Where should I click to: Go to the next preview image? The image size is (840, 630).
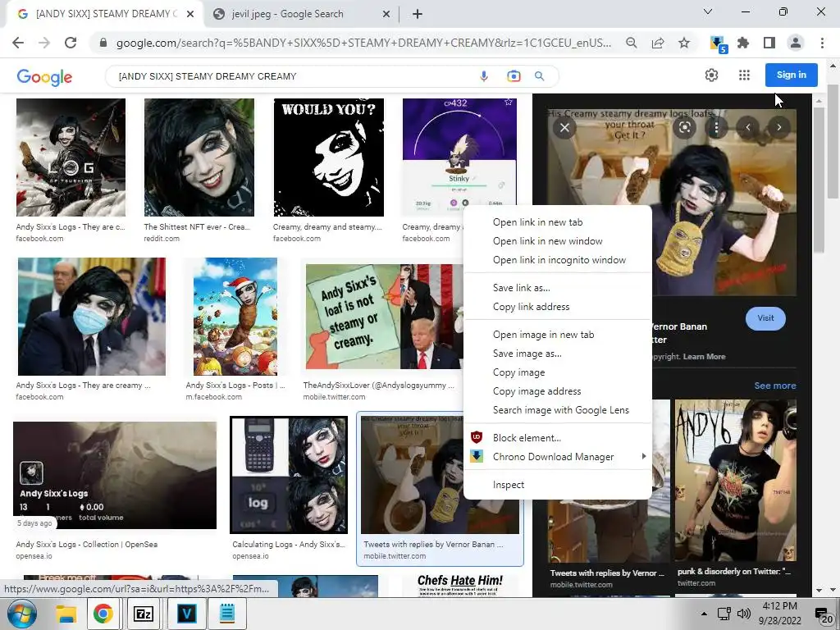click(x=779, y=127)
